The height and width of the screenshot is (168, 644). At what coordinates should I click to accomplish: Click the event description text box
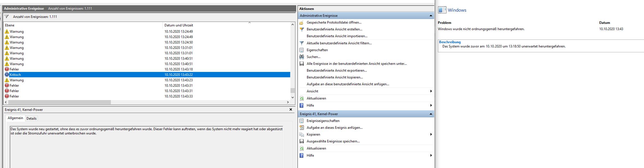[x=146, y=147]
